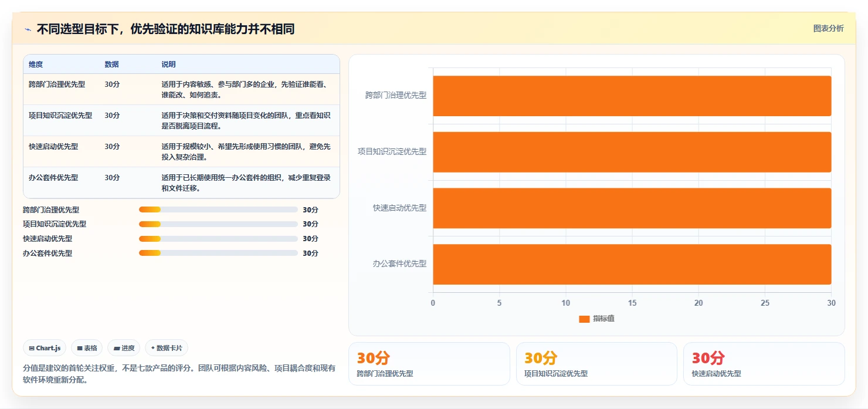Click the 25 tick on the chart x-axis

(x=765, y=303)
